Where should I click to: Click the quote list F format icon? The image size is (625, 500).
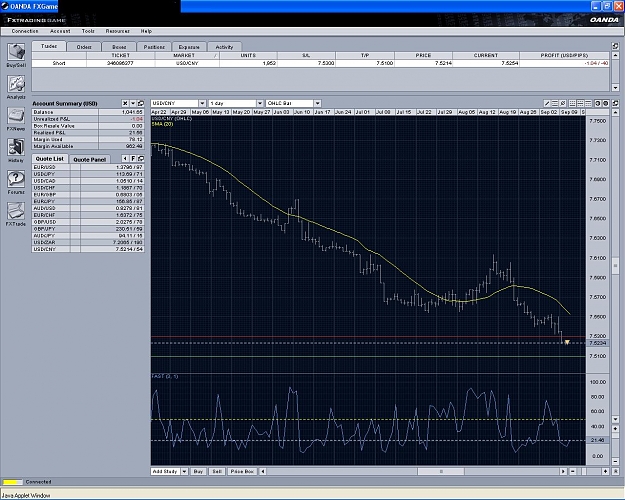[x=133, y=159]
